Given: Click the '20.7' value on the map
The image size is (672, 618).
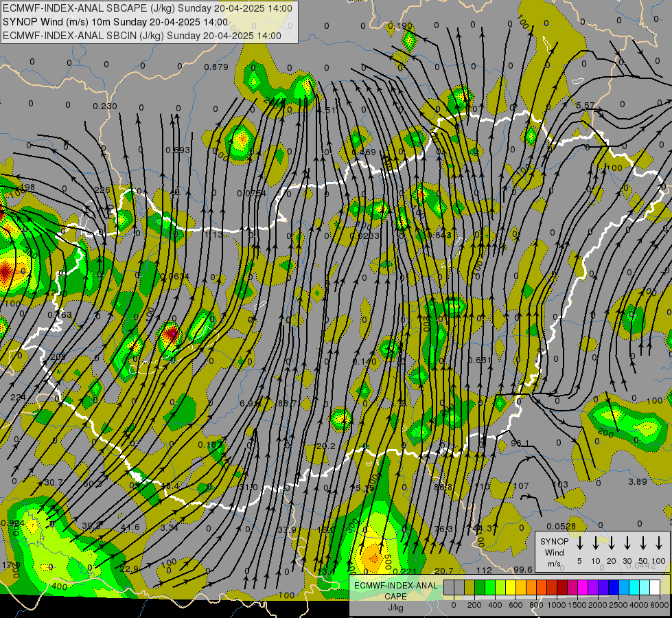Looking at the screenshot, I should coord(443,571).
